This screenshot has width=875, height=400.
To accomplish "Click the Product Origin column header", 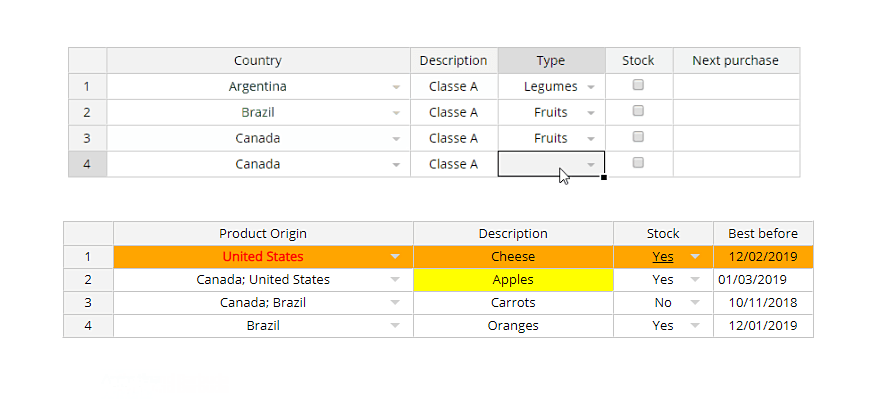I will 263,234.
